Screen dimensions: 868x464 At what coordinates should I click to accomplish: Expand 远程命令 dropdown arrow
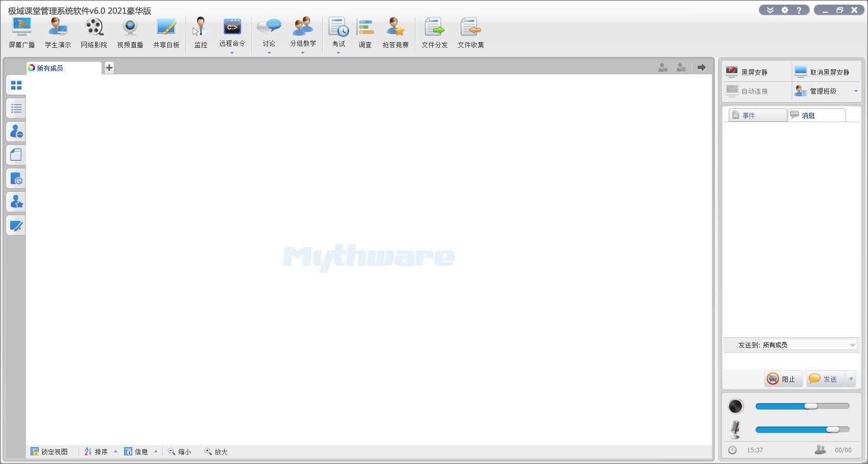[x=232, y=53]
